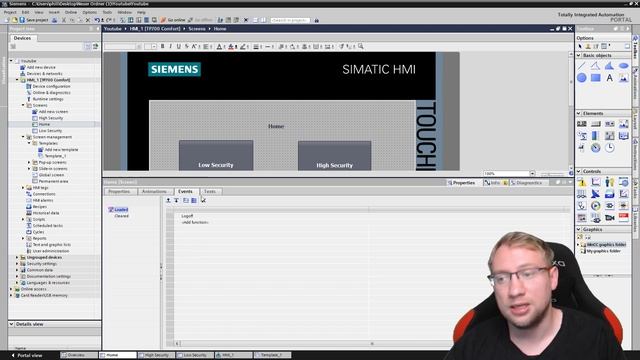Pick the Trend view control

tap(596, 182)
